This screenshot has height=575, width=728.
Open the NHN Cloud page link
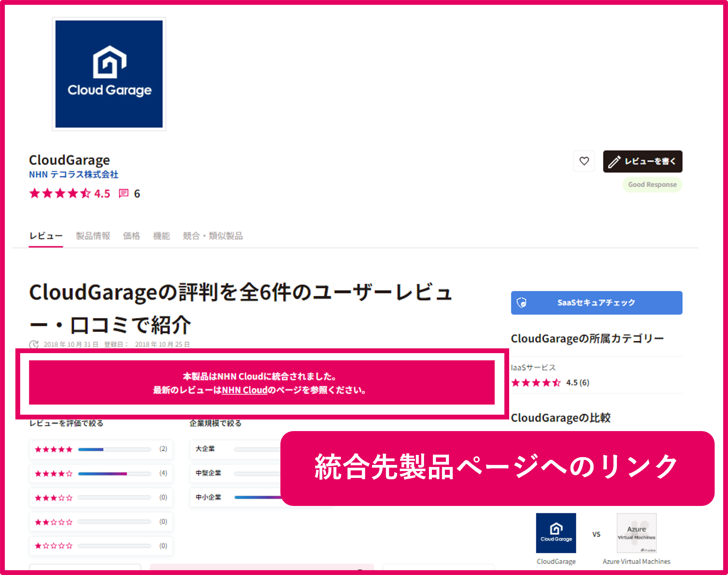click(244, 390)
